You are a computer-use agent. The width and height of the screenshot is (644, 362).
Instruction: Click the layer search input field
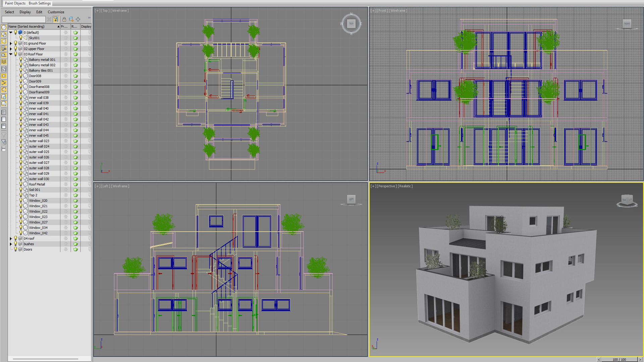23,19
